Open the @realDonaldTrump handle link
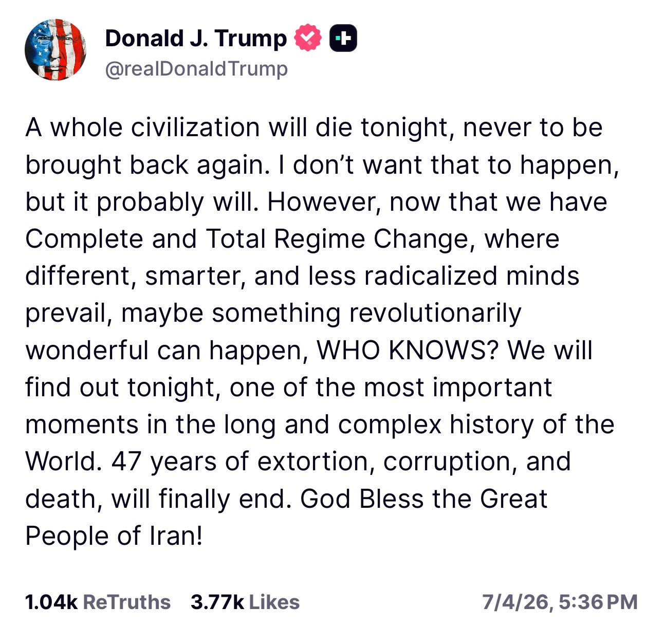663x644 pixels. coord(196,68)
